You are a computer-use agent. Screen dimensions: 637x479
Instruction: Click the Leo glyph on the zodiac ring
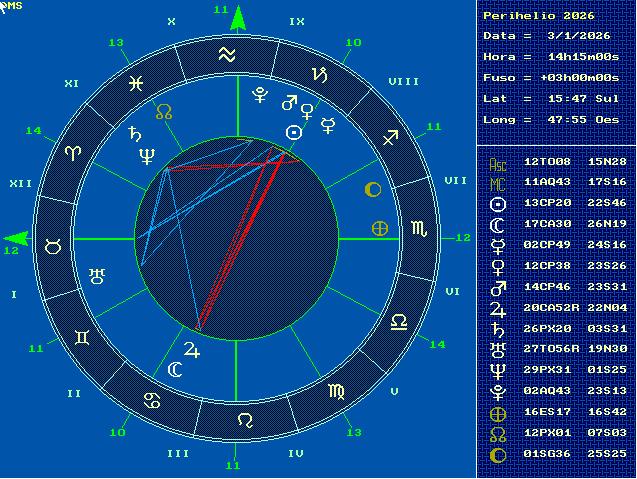coord(244,420)
